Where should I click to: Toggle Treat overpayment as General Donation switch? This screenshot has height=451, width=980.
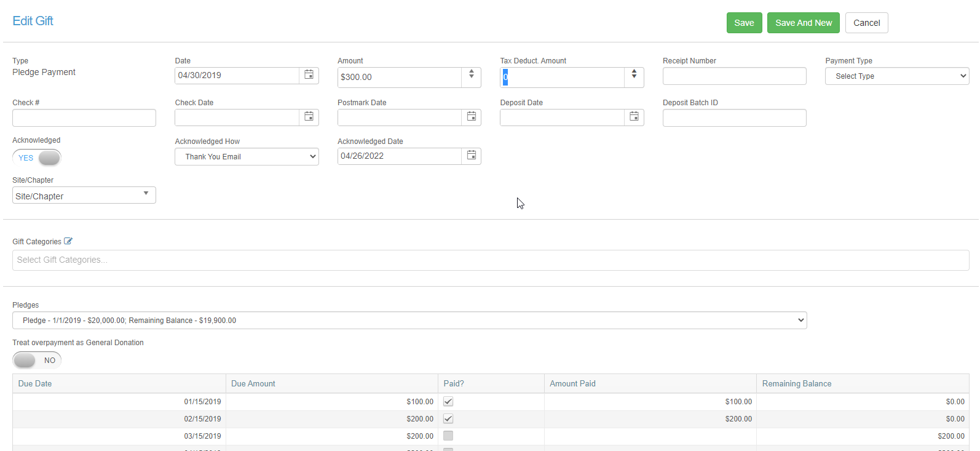(37, 360)
